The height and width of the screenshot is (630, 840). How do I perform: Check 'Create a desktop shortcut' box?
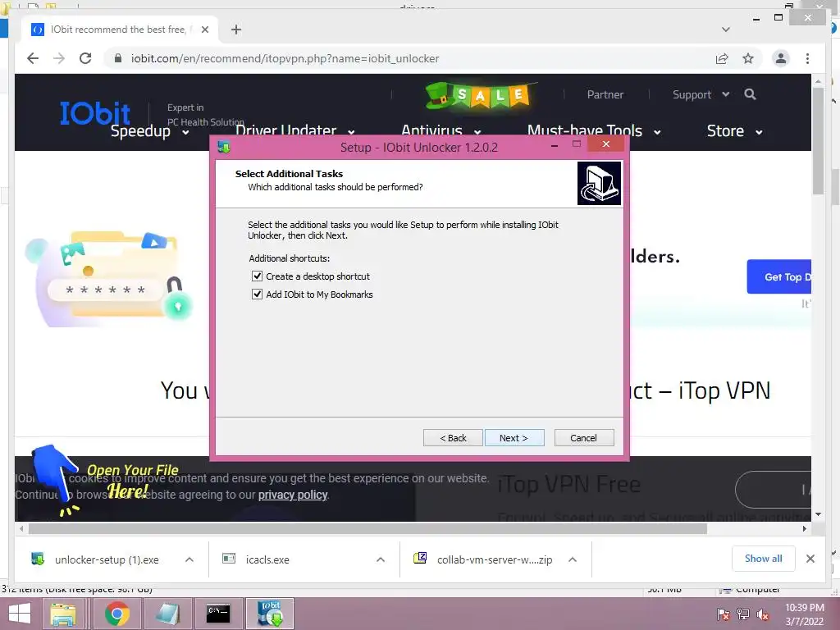pyautogui.click(x=257, y=276)
